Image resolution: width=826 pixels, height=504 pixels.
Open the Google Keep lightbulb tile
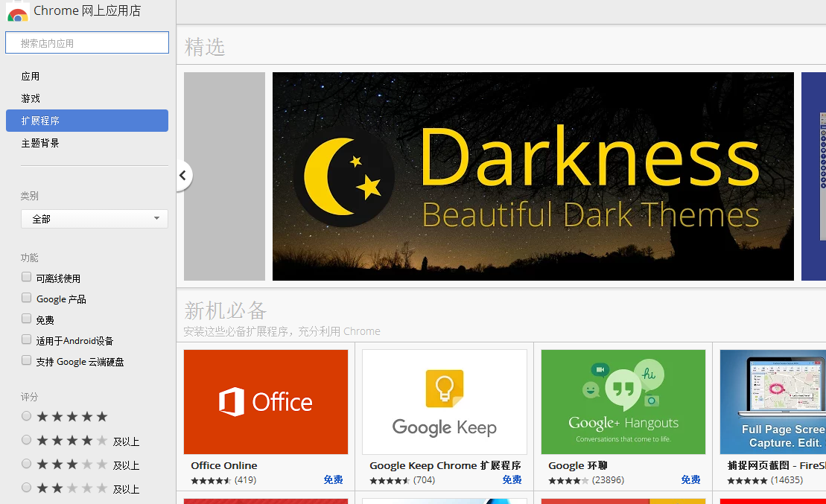[444, 402]
